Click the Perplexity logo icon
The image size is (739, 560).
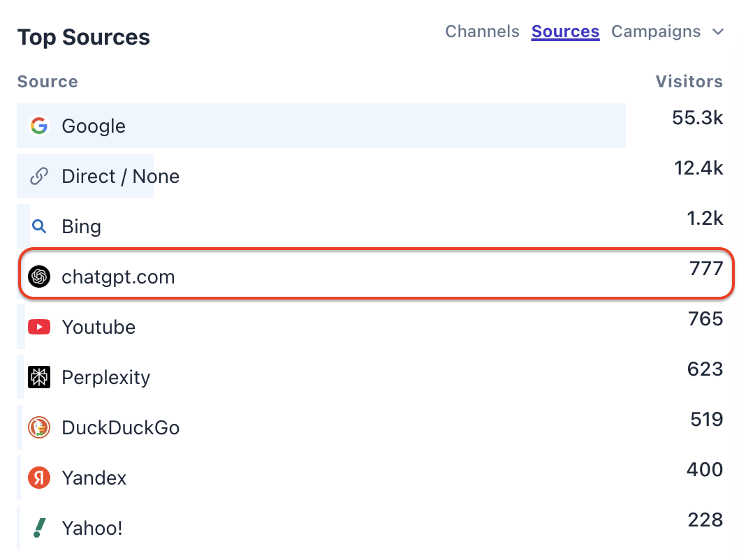tap(39, 377)
